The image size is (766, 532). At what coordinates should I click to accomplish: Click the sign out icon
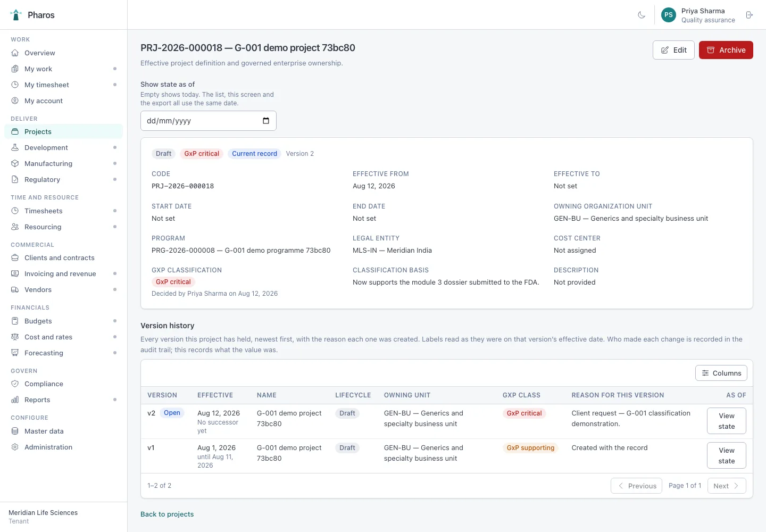point(750,15)
